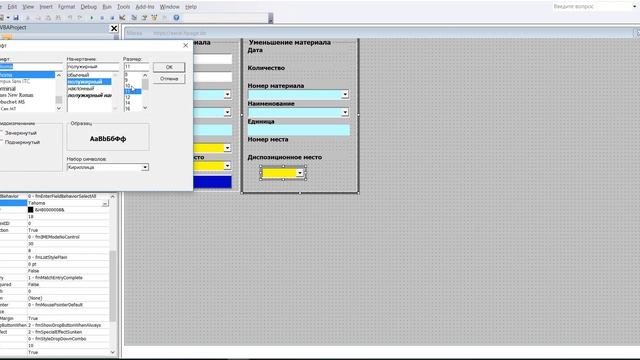Image resolution: width=640 pixels, height=360 pixels.
Task: Click the Начертание input field showing полужирный
Action: pyautogui.click(x=93, y=67)
